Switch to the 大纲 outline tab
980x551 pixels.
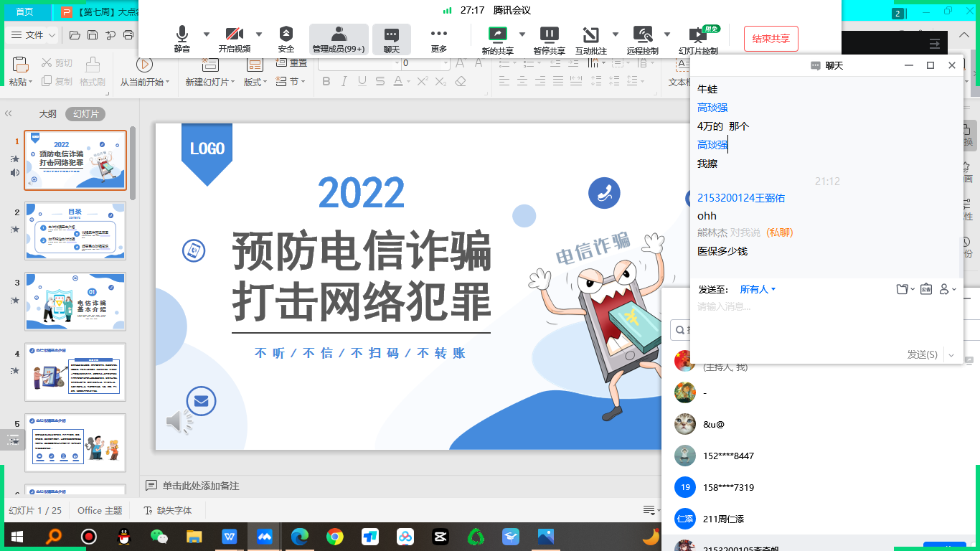click(x=47, y=113)
